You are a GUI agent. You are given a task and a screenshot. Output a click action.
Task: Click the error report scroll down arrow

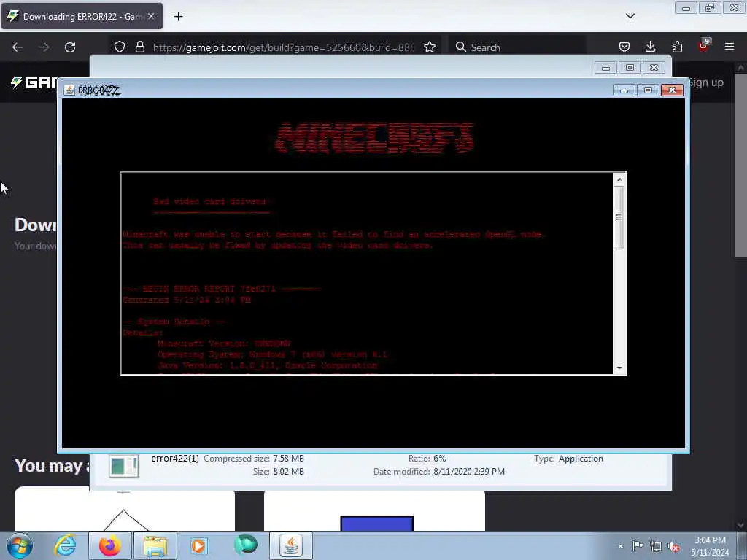click(x=619, y=367)
